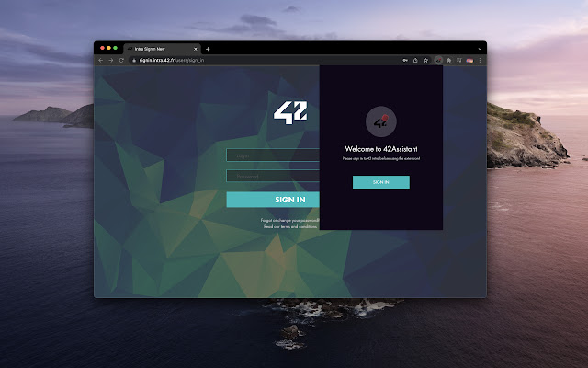The image size is (588, 368).
Task: Close the Intra Signin New tab
Action: [196, 49]
